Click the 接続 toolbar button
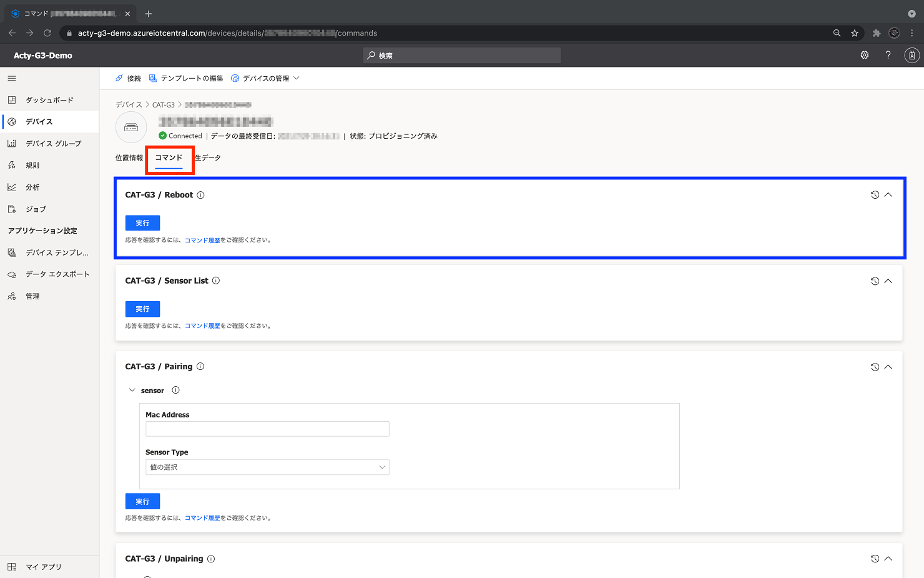 (128, 78)
